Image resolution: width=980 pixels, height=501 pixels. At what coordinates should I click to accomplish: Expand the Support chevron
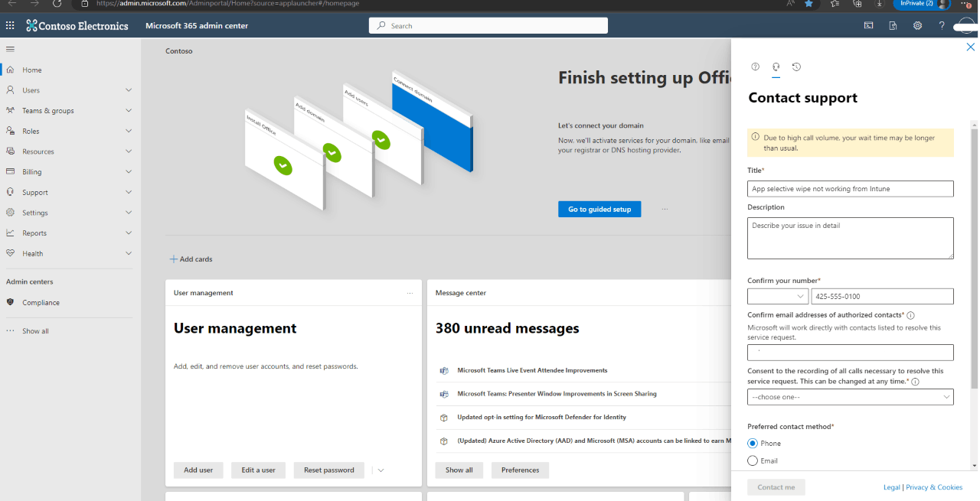pyautogui.click(x=129, y=192)
